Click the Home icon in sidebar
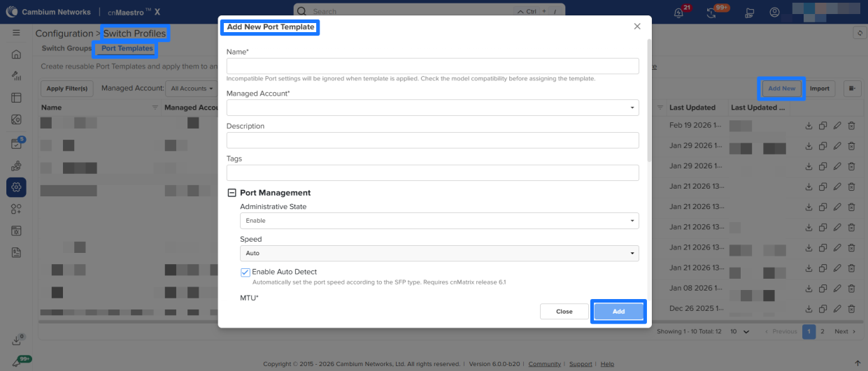Viewport: 868px width, 371px height. pos(16,54)
